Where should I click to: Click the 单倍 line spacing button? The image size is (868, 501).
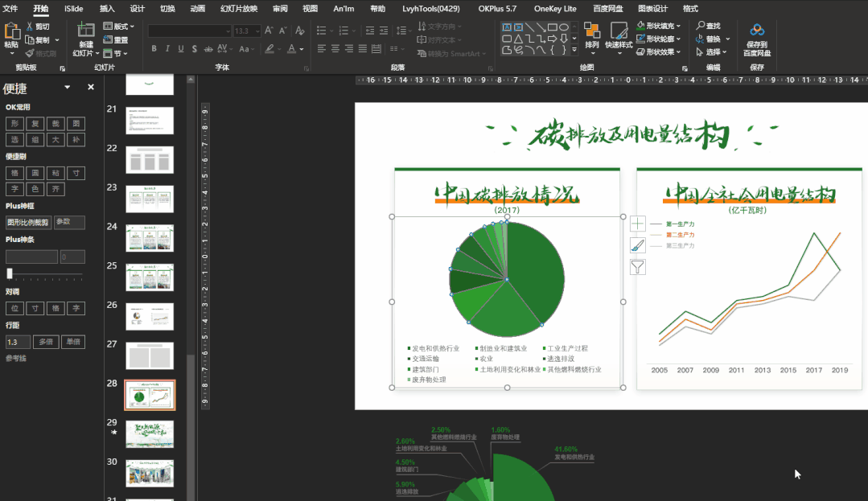73,342
